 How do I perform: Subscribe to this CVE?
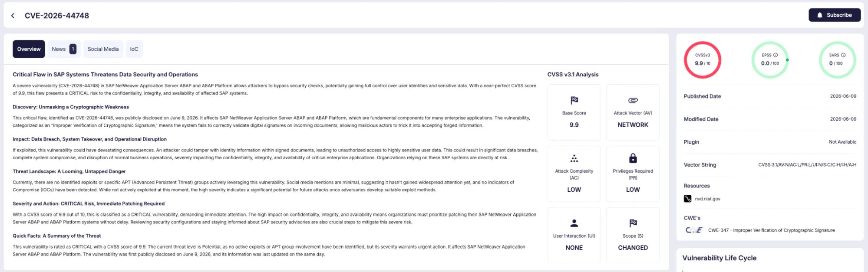[x=834, y=15]
